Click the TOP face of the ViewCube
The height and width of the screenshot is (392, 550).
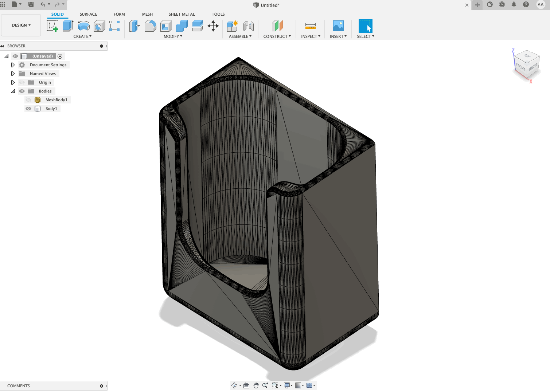527,56
